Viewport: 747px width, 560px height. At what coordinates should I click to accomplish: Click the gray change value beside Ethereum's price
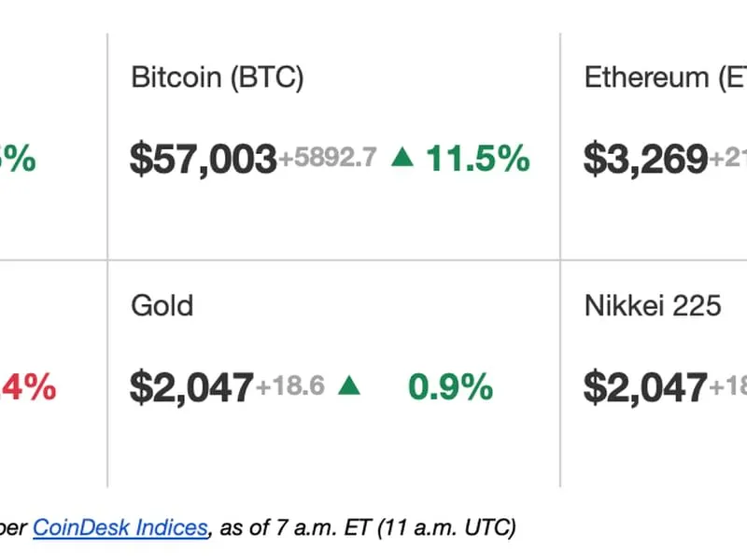tap(727, 160)
